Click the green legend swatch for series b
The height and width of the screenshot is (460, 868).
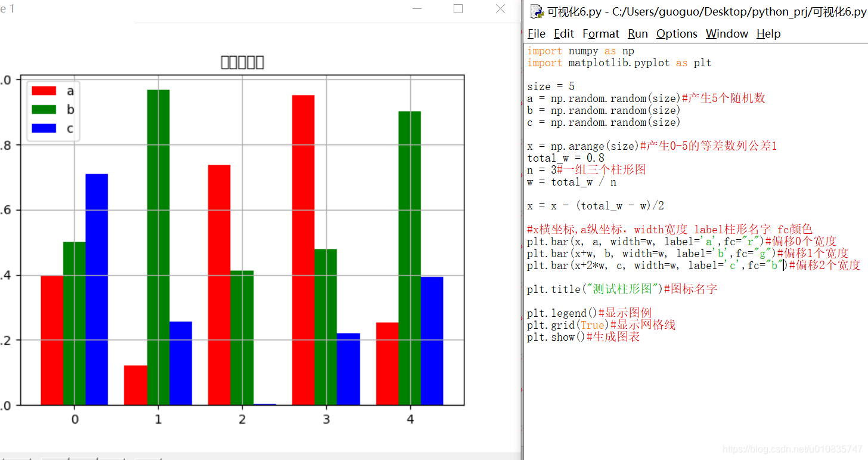point(44,110)
